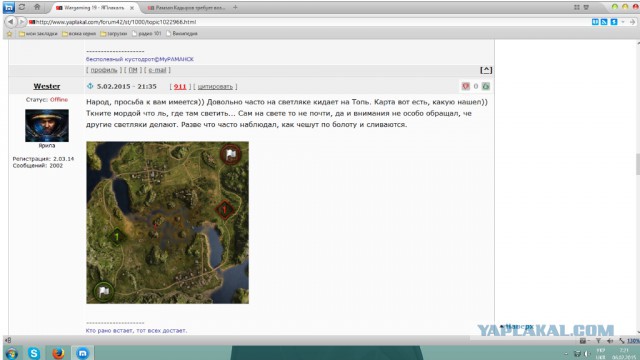Navigate back with the back arrow

click(11, 22)
